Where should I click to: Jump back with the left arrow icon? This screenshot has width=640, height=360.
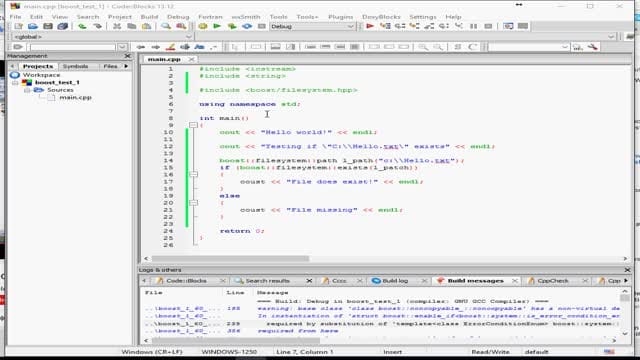(140, 47)
